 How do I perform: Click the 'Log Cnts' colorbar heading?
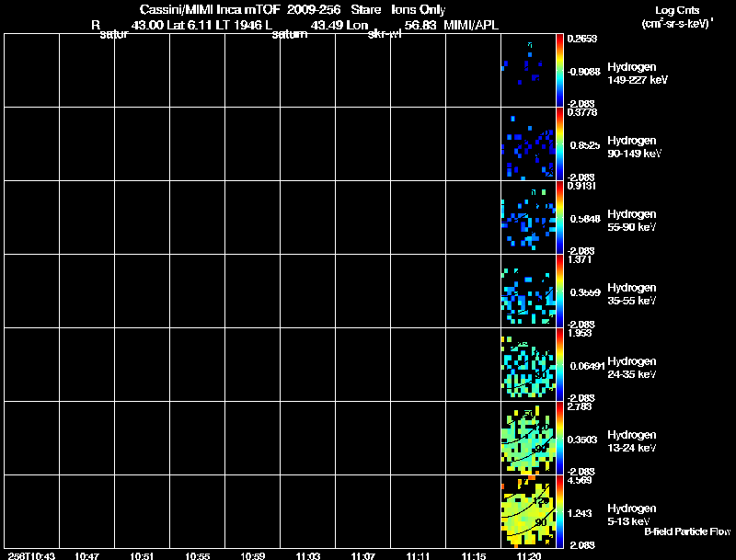(677, 10)
